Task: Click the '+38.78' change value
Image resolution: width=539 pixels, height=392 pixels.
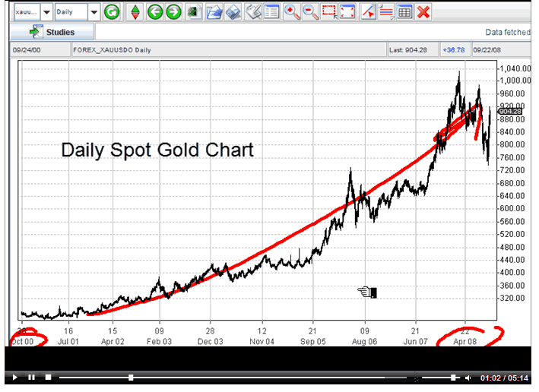Action: click(x=454, y=50)
